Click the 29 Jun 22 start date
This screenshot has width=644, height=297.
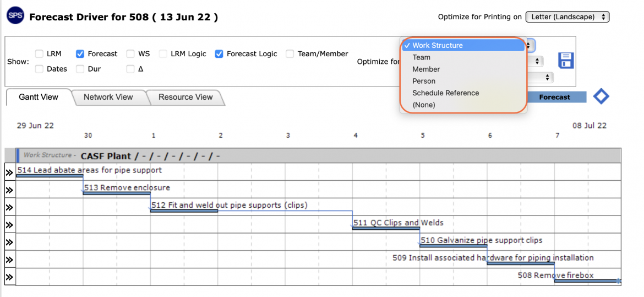[x=35, y=126]
